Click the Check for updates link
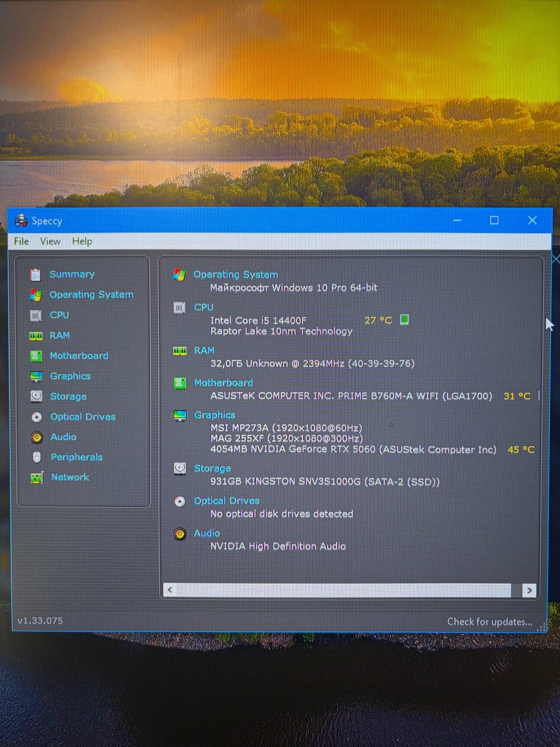The width and height of the screenshot is (560, 747). 489,622
